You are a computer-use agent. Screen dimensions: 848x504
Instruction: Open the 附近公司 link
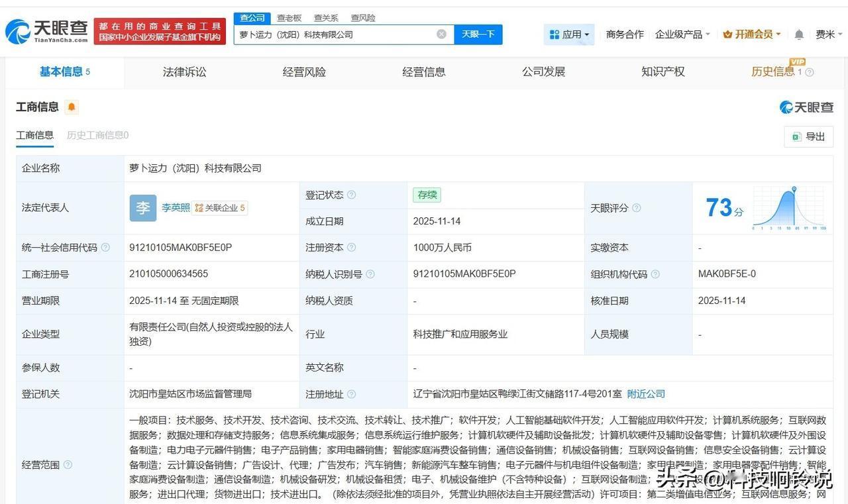(646, 393)
